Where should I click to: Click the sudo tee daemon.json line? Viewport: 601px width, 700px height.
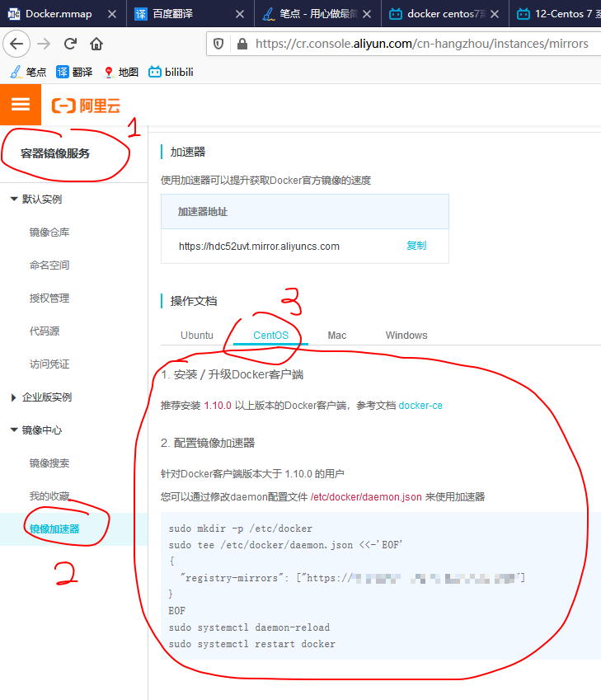(x=285, y=545)
